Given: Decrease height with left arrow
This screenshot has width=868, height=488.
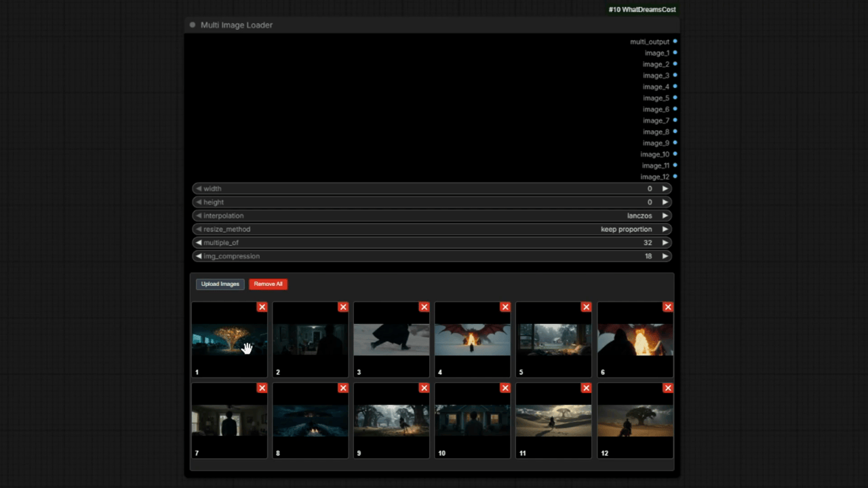Looking at the screenshot, I should (199, 202).
